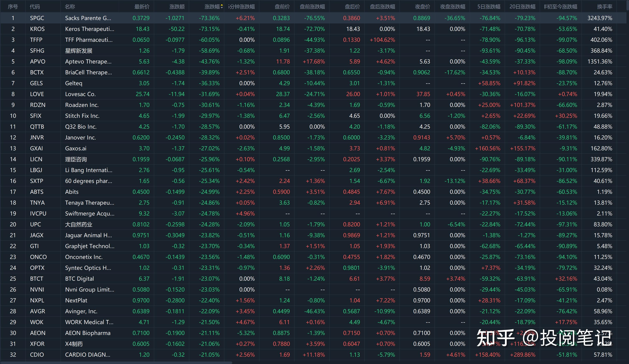The image size is (629, 364).
Task: Sort by the 涨跌幅 column sort arrow
Action: coord(222,7)
